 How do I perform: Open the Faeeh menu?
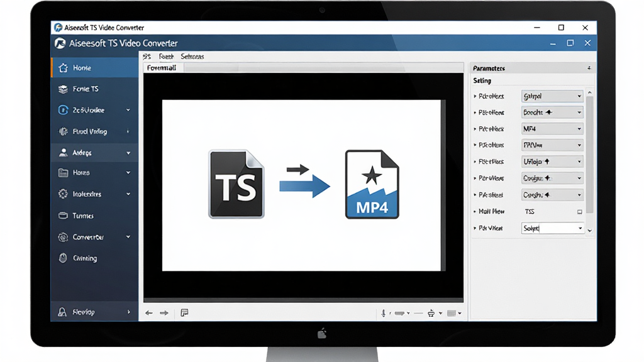tap(166, 57)
